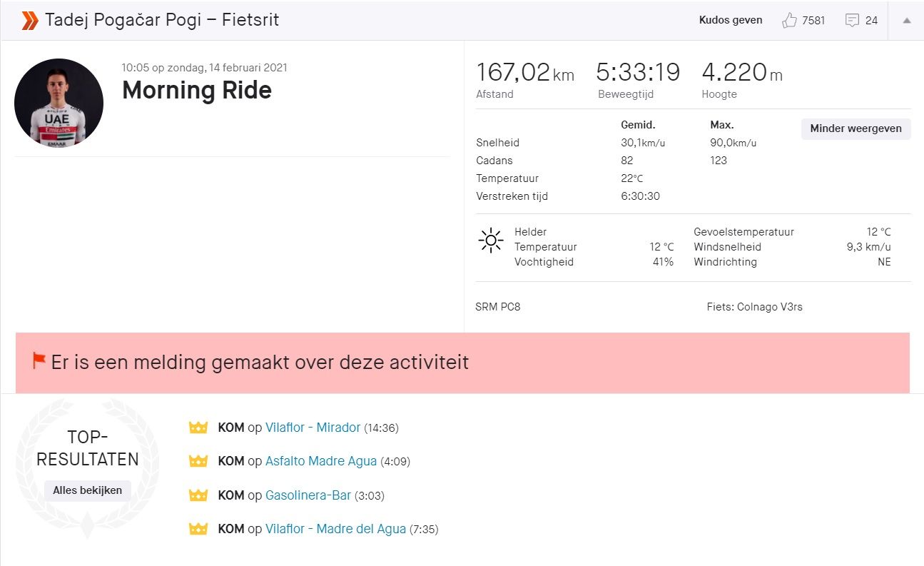The height and width of the screenshot is (566, 924).
Task: Click the crown icon beside Vilaflor - Mirador
Action: click(x=198, y=428)
